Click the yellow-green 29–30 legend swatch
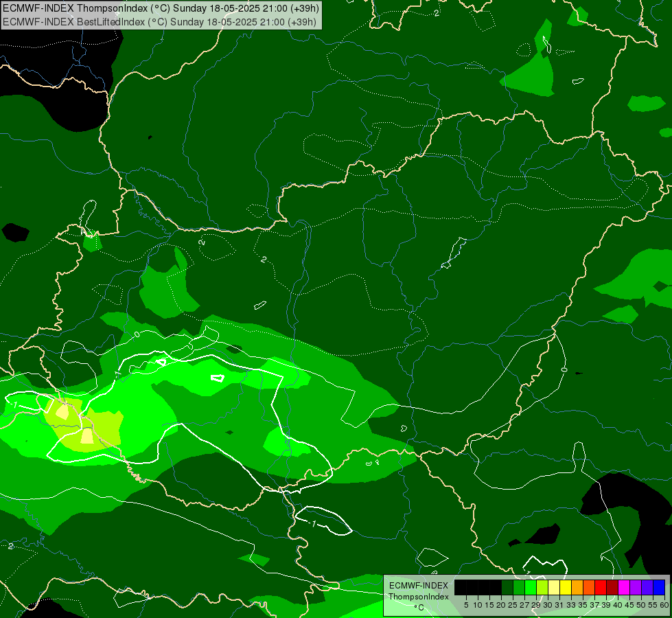Image resolution: width=672 pixels, height=618 pixels. (542, 587)
